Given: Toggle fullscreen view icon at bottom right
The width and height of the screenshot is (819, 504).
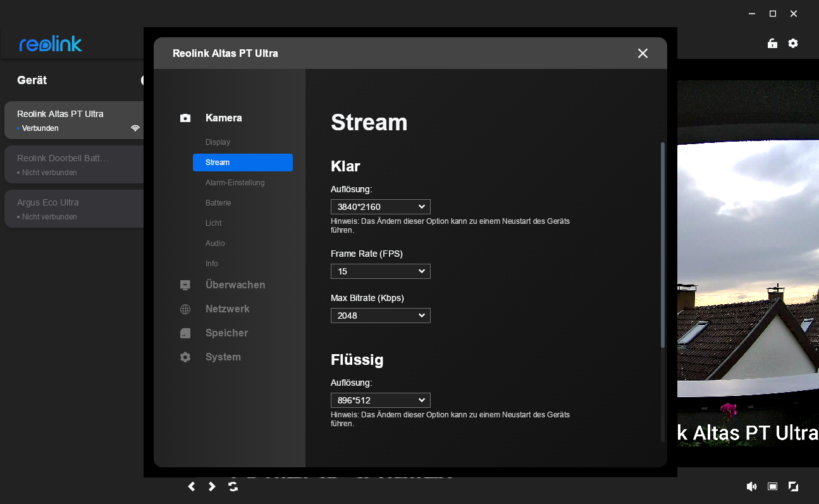Looking at the screenshot, I should click(x=793, y=486).
